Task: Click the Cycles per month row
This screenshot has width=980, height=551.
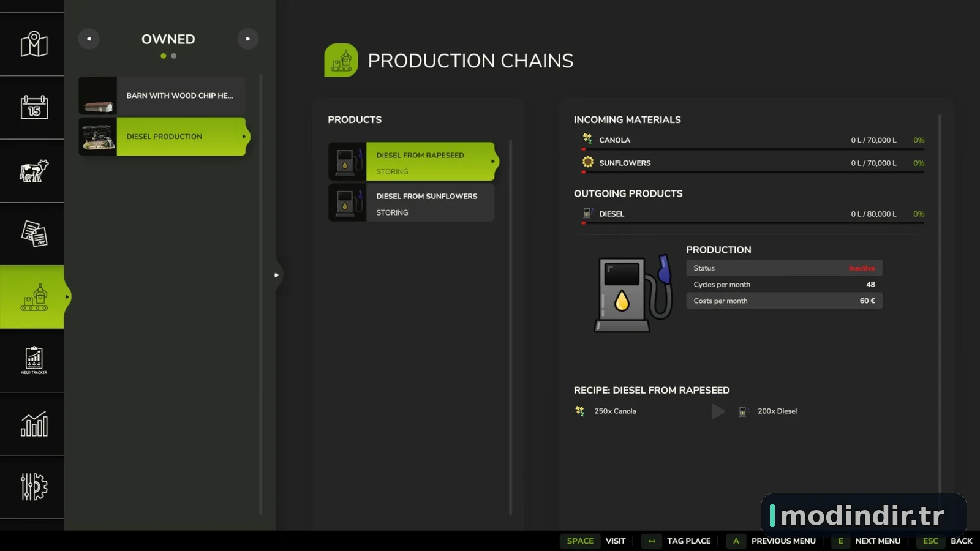Action: 784,284
